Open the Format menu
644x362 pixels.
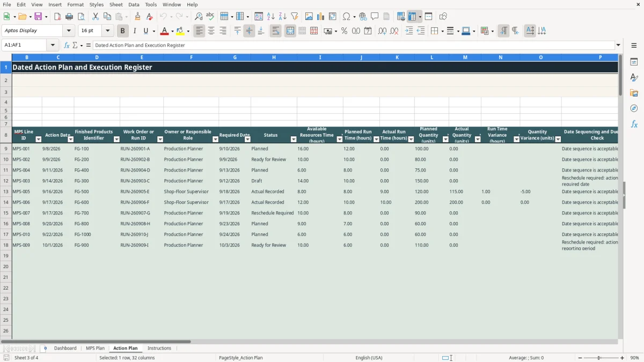tap(76, 4)
